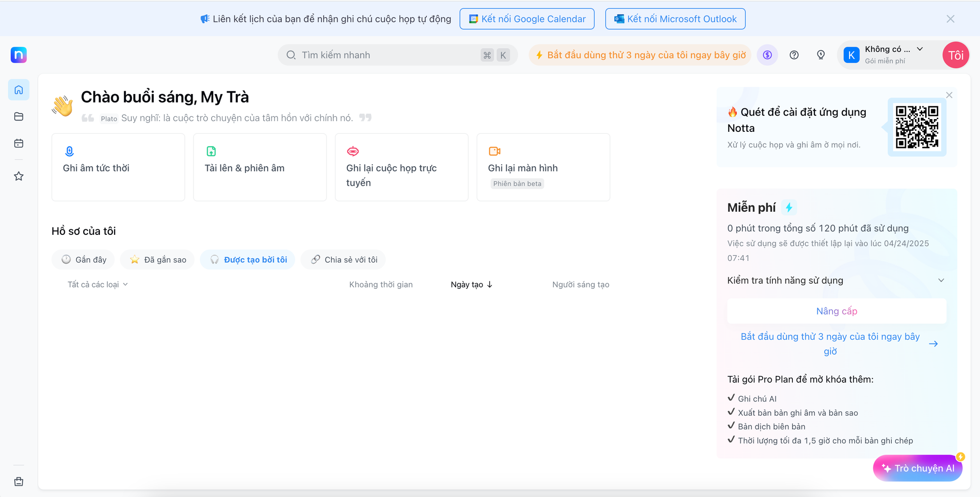Image resolution: width=980 pixels, height=497 pixels.
Task: Click the 'Hồ sơ của tôi' heading
Action: [84, 231]
